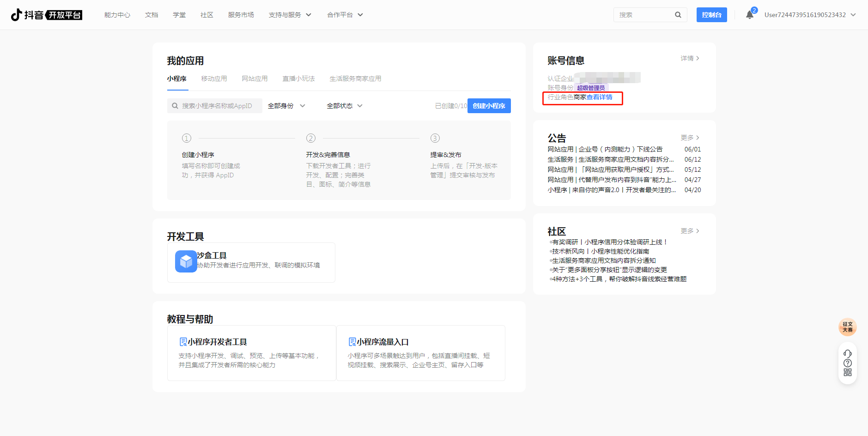Open 小程序流量入口 tutorial card

click(x=420, y=353)
